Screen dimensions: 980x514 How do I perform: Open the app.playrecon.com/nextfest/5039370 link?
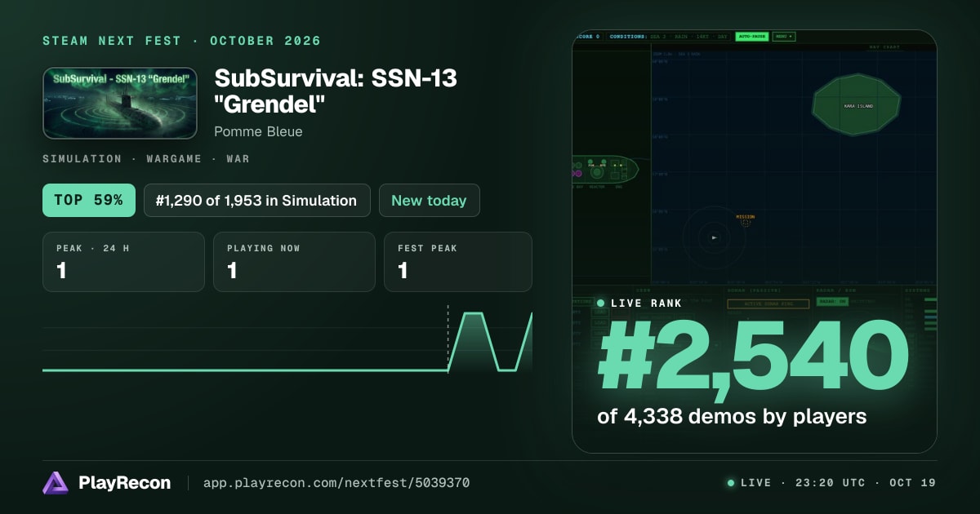click(x=336, y=483)
